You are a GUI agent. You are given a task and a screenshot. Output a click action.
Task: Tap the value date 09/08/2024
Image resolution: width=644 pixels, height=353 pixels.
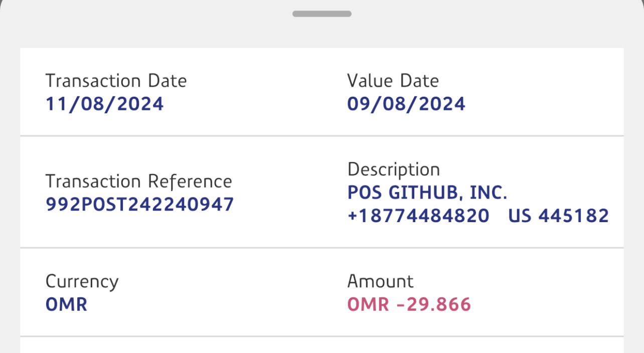(406, 104)
